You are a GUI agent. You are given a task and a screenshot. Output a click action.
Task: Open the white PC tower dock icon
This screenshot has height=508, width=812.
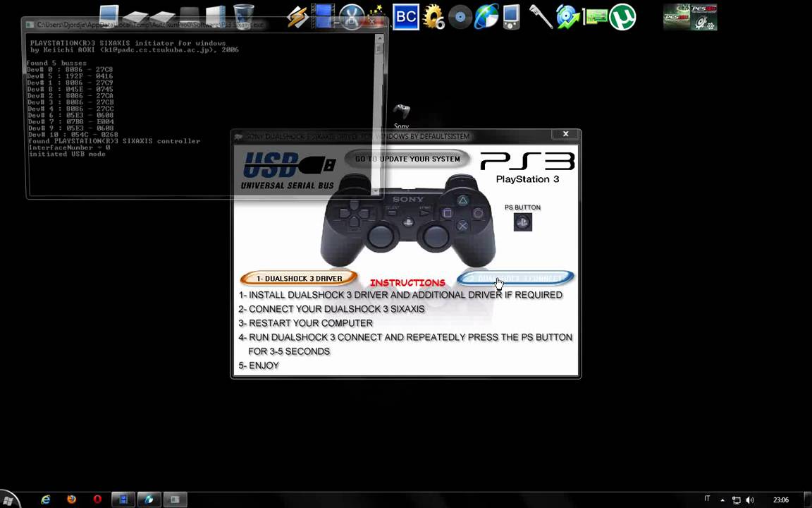coord(216,17)
